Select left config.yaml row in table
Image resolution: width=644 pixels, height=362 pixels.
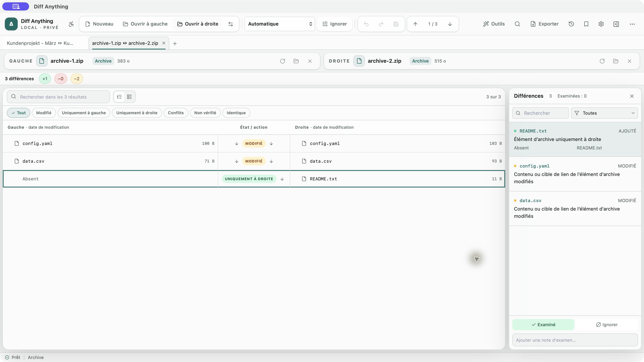tap(110, 144)
